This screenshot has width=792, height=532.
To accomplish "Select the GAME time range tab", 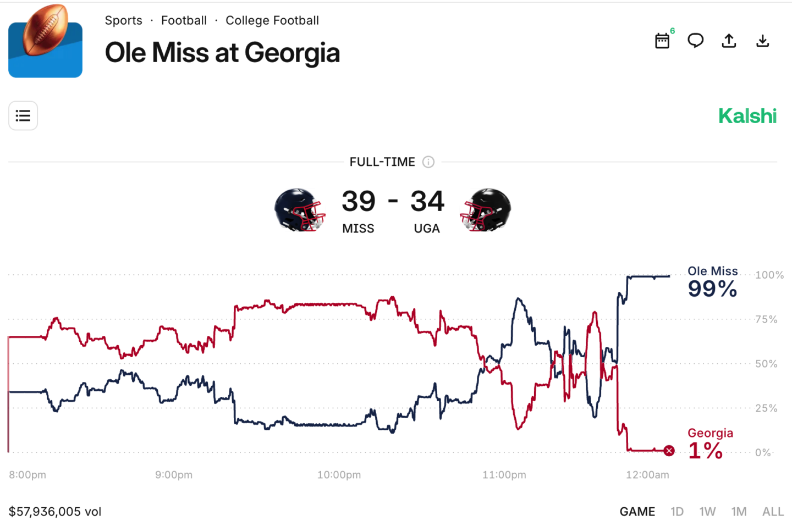I will point(637,512).
